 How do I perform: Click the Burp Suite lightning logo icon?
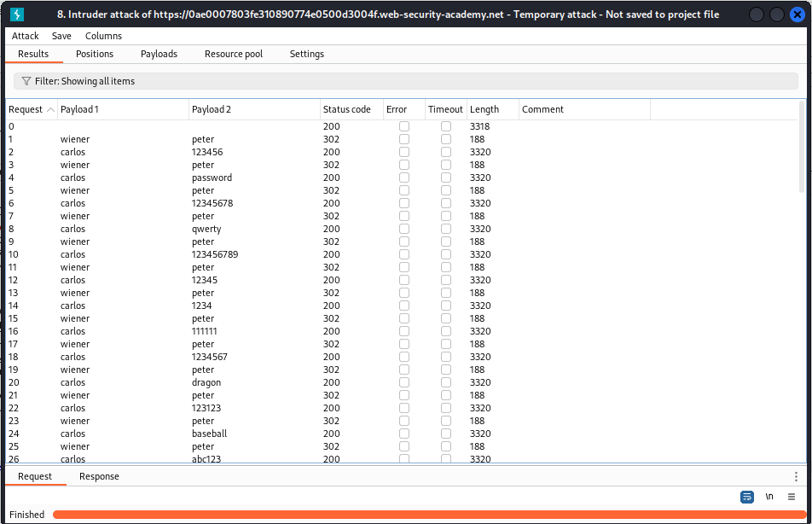[x=17, y=14]
